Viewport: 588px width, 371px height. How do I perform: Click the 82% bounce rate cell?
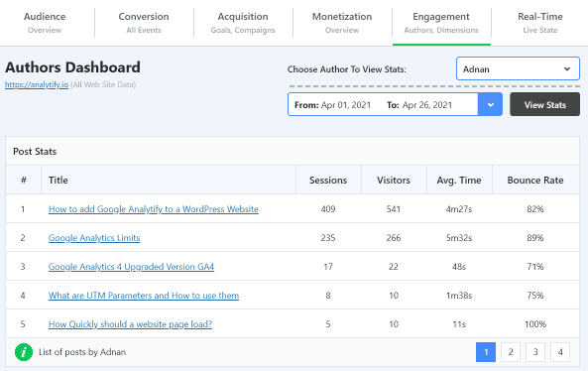pos(535,209)
